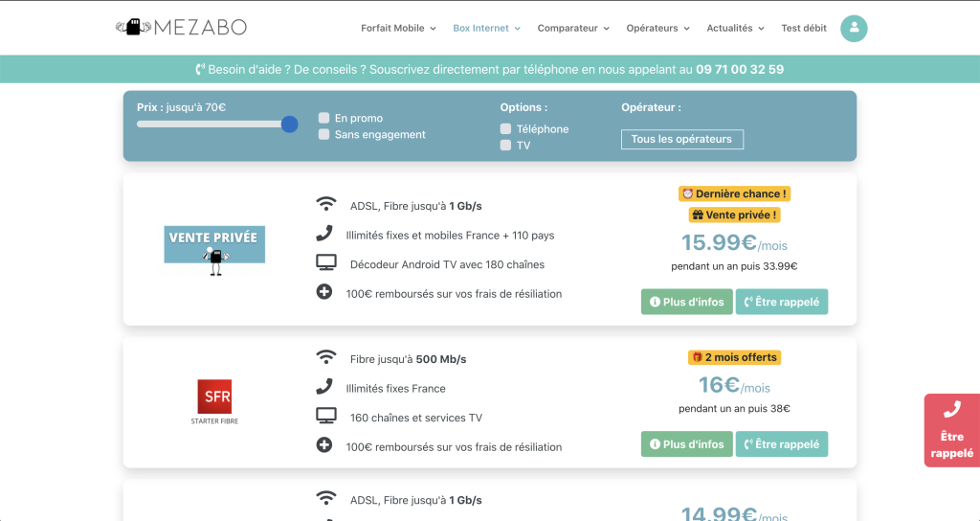
Task: Tick the Sans engagement checkbox
Action: point(324,134)
